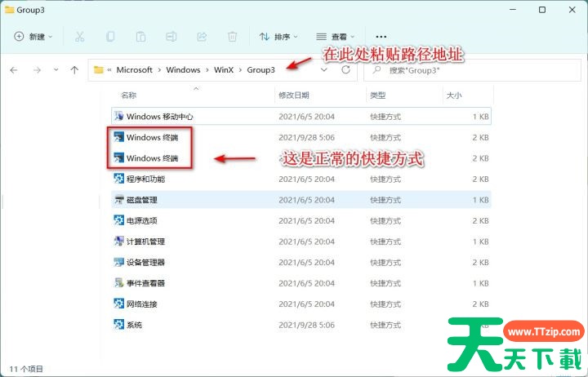Click the 程序和功能 gear icon
588x377 pixels.
pos(119,179)
